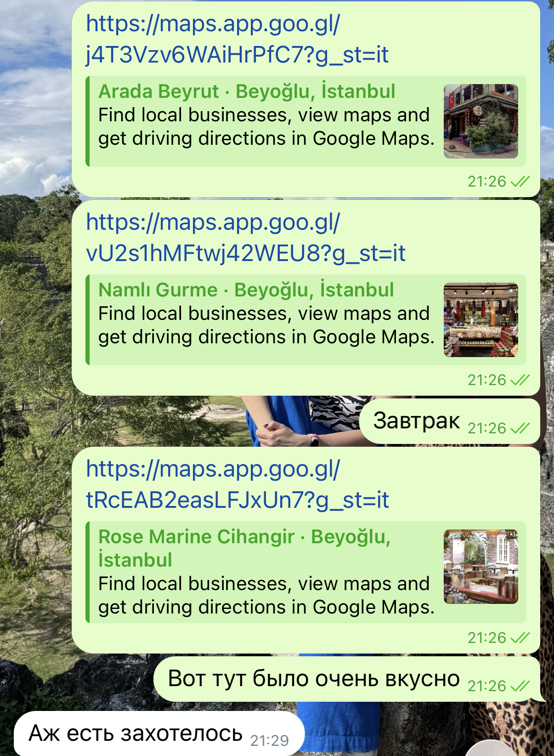Select the 'Аж есть захотелось' incoming message
Image resolution: width=554 pixels, height=756 pixels.
(159, 733)
